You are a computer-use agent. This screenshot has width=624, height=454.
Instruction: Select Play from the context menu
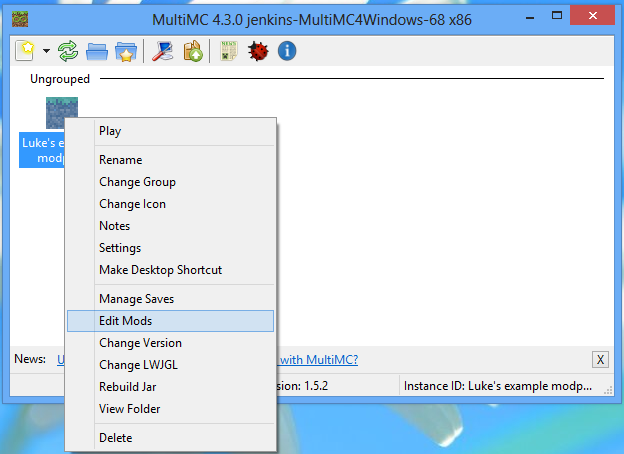[x=110, y=131]
